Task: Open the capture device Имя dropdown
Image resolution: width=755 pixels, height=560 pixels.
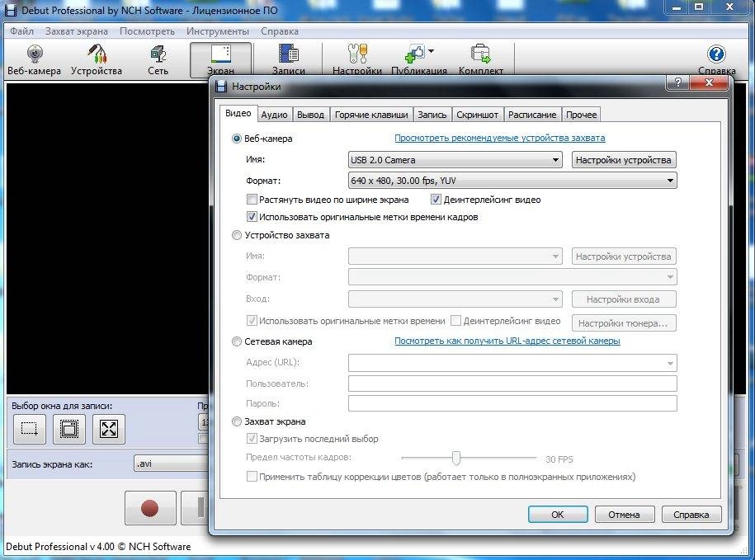Action: point(455,256)
